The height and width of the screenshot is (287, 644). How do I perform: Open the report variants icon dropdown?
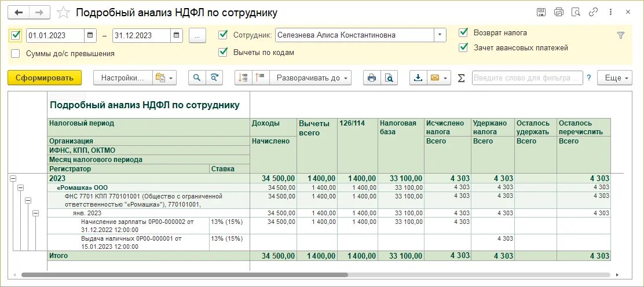[164, 78]
